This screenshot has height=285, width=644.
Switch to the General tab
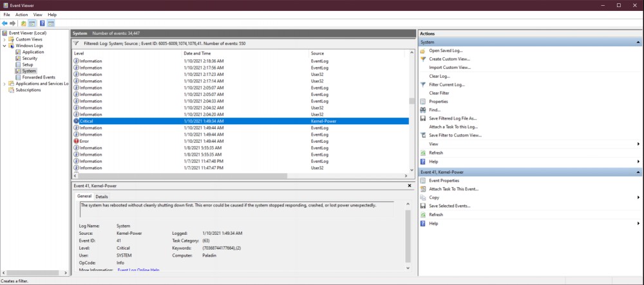[x=84, y=196]
